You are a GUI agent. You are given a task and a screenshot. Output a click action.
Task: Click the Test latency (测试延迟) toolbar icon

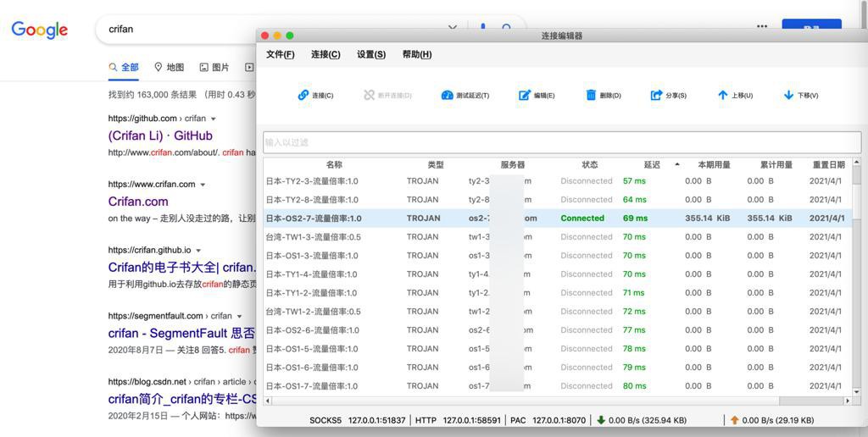coord(447,95)
